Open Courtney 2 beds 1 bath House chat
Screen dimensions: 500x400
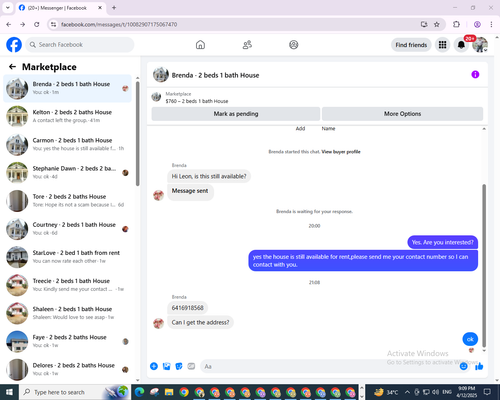click(x=68, y=229)
